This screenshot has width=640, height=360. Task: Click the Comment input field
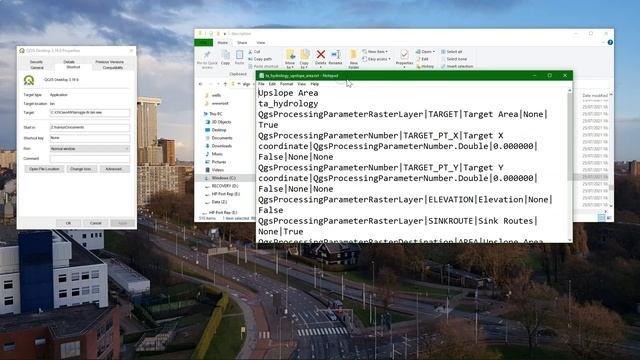(x=89, y=159)
